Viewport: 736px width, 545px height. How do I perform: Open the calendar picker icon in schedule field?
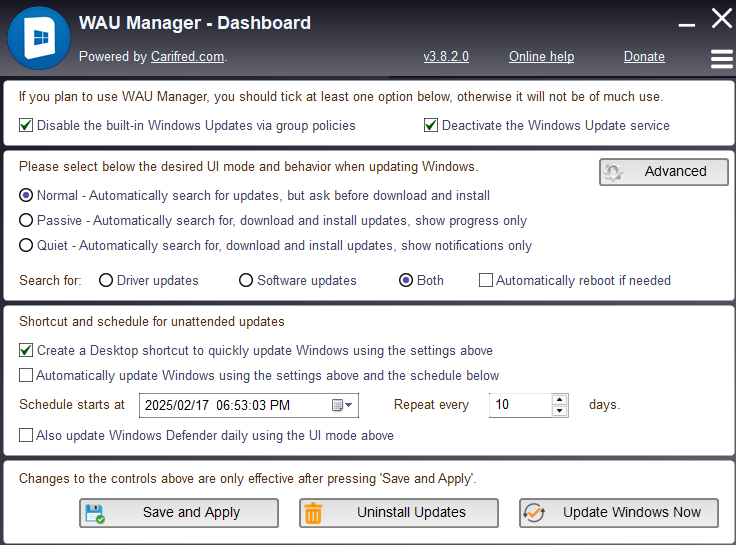(342, 405)
